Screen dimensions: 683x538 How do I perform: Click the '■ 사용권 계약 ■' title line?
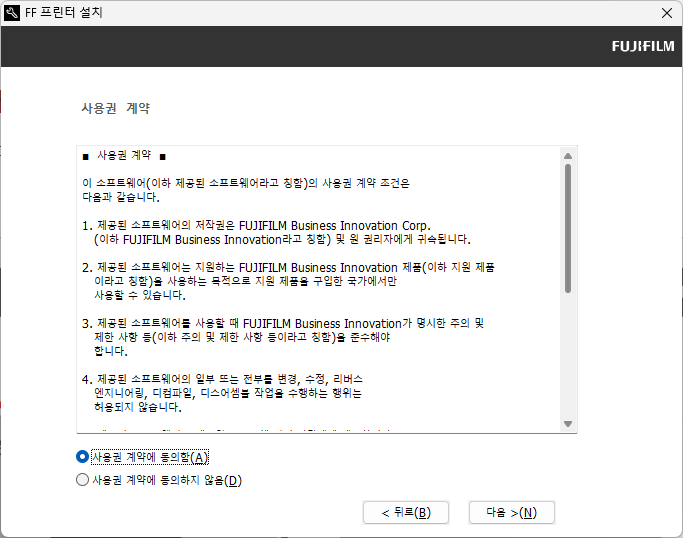(x=124, y=156)
